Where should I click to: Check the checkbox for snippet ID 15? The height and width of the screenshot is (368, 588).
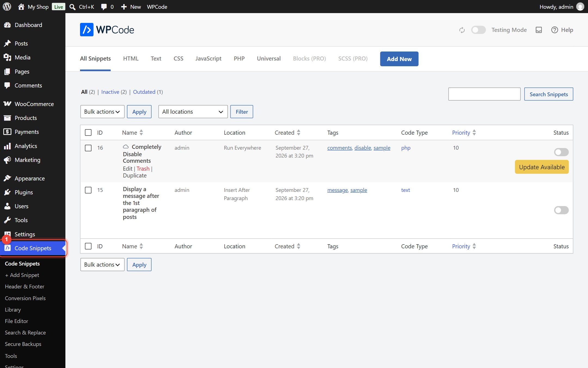tap(88, 190)
